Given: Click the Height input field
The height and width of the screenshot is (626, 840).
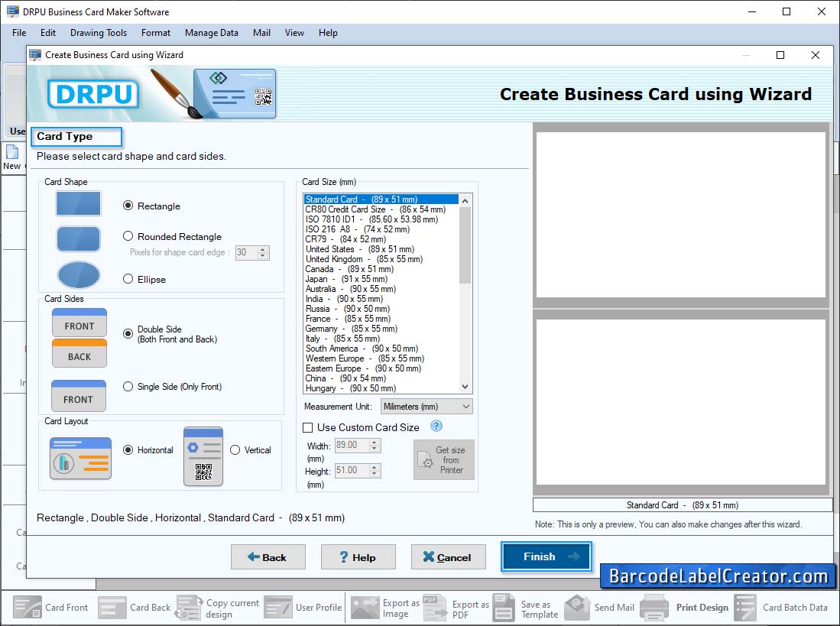Looking at the screenshot, I should tap(352, 470).
